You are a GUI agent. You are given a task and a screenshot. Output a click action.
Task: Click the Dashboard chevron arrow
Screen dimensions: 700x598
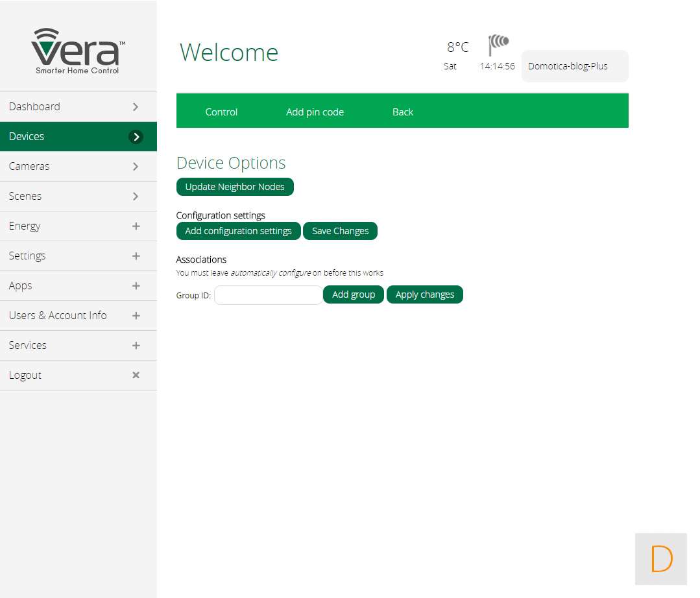pyautogui.click(x=136, y=106)
